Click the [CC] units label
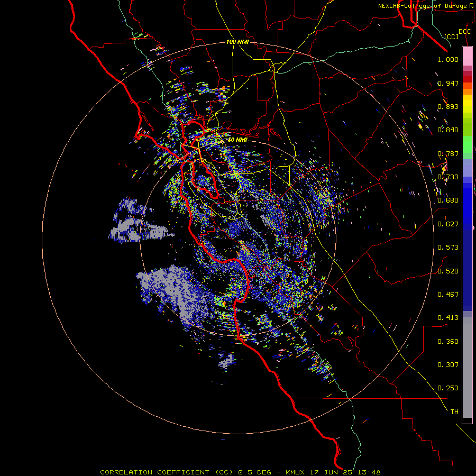 (x=452, y=36)
